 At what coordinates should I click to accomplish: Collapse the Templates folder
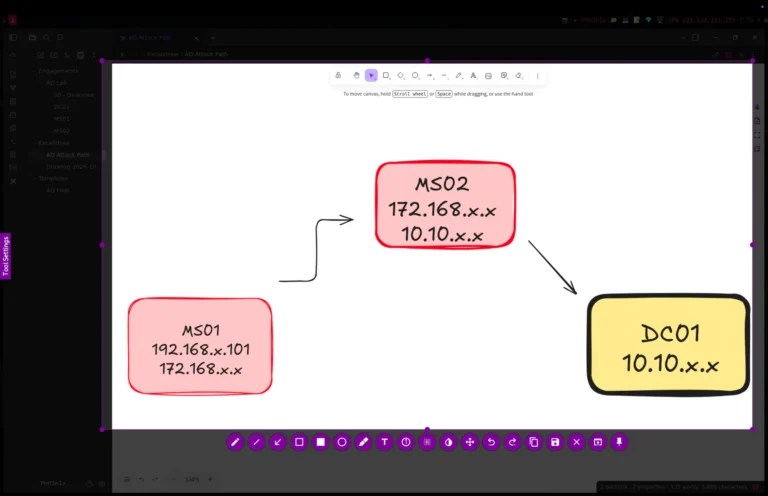pos(52,179)
